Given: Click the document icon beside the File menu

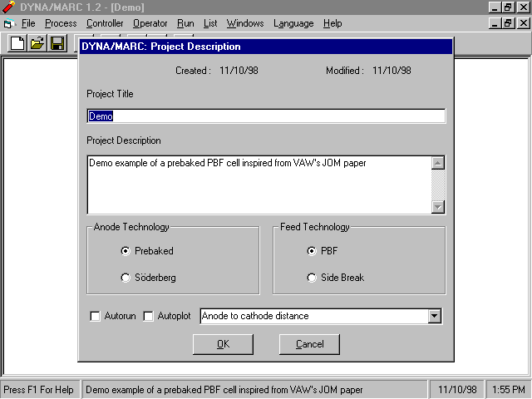Looking at the screenshot, I should [x=8, y=23].
